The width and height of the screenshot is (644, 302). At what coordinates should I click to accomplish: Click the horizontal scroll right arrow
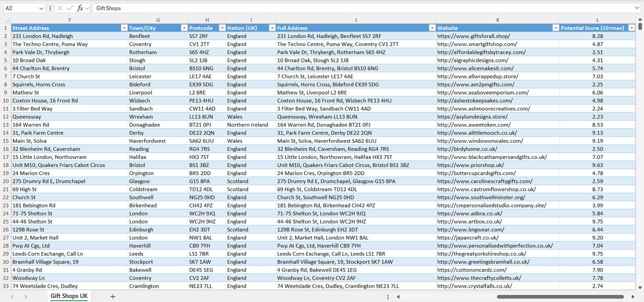[x=633, y=296]
